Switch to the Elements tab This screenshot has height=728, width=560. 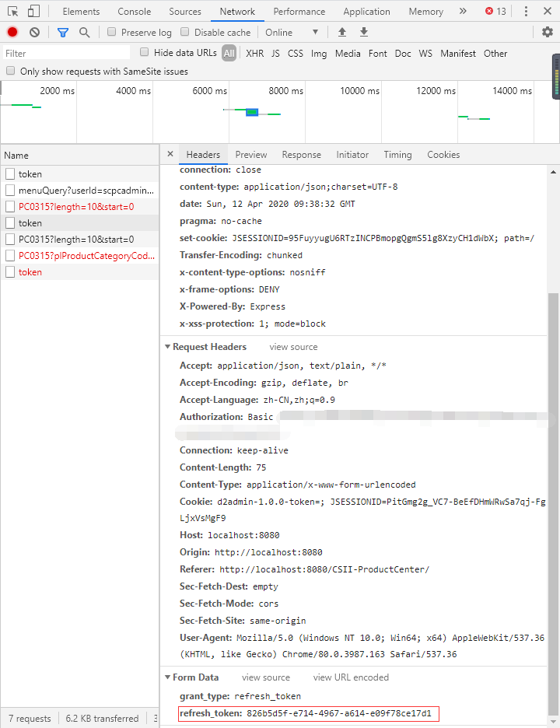(x=81, y=11)
